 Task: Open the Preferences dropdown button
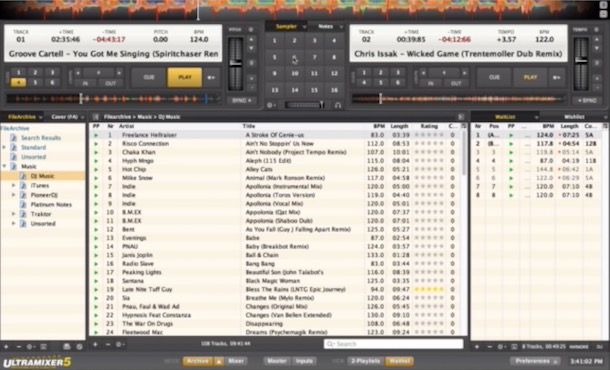pos(535,361)
